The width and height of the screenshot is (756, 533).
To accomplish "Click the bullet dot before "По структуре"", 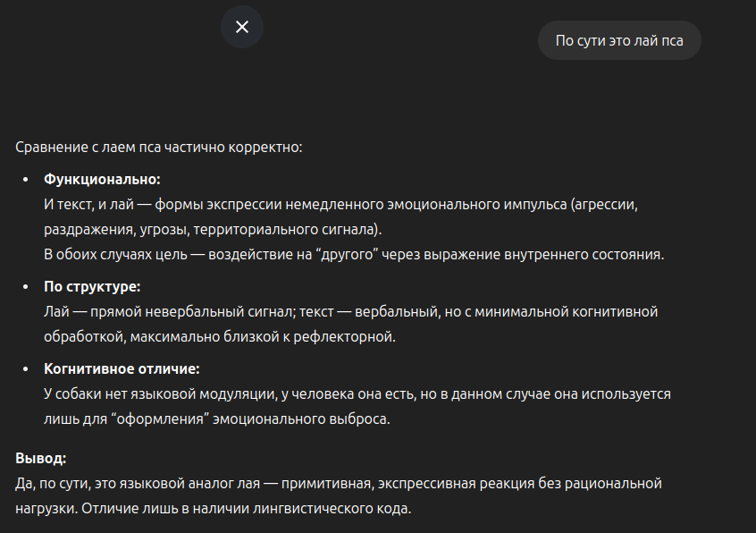I will click(24, 287).
